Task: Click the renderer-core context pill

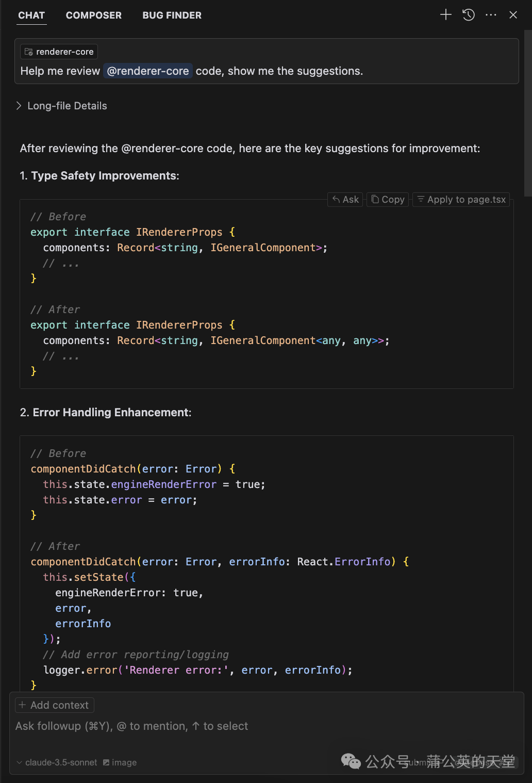Action: 59,52
